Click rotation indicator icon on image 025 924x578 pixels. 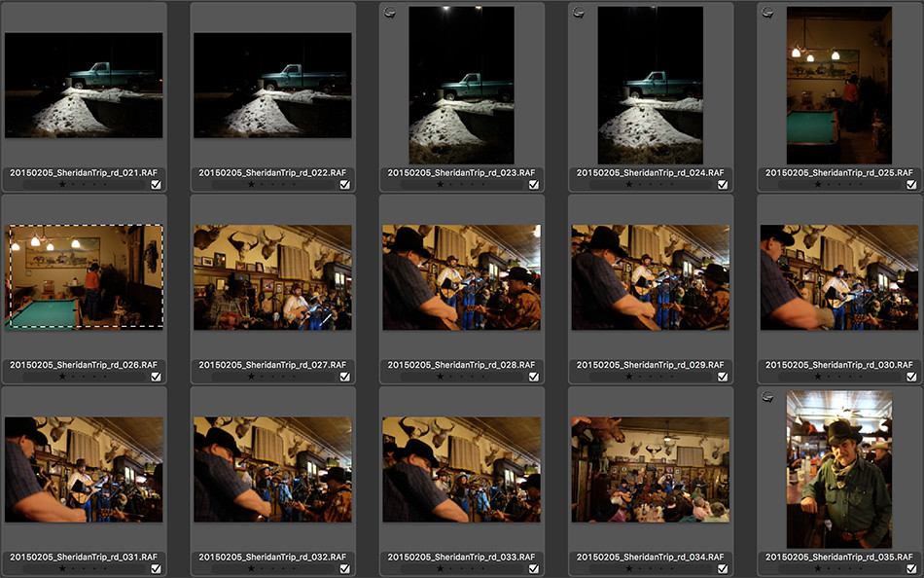click(x=767, y=13)
